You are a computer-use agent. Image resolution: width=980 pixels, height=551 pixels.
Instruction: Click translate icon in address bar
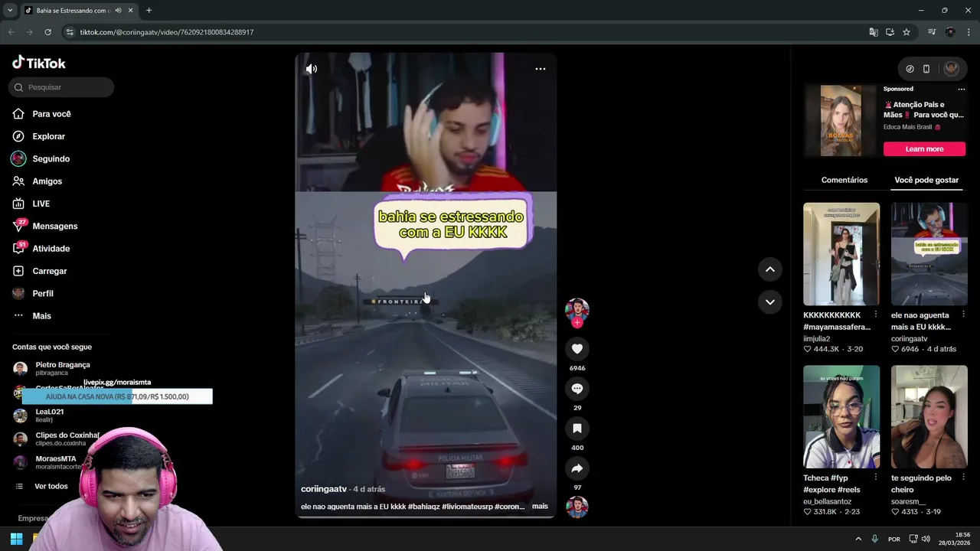tap(874, 32)
